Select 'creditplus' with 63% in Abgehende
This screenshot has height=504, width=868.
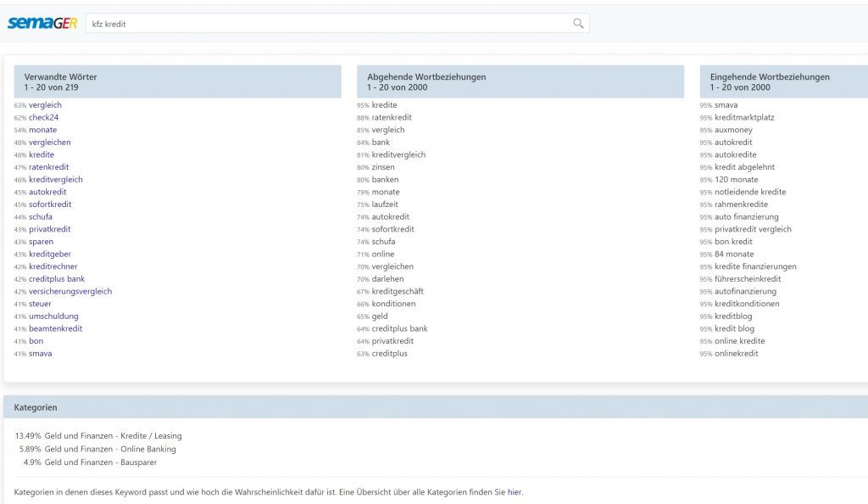389,353
